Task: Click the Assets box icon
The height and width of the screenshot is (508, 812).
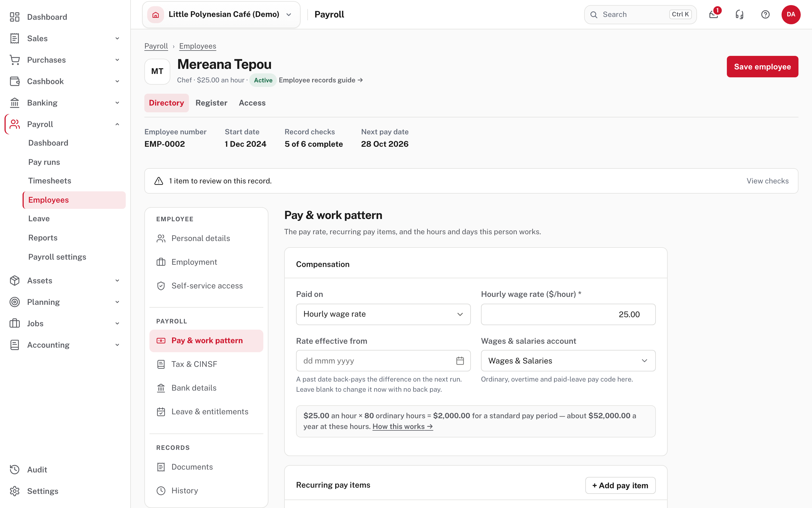Action: (x=14, y=281)
